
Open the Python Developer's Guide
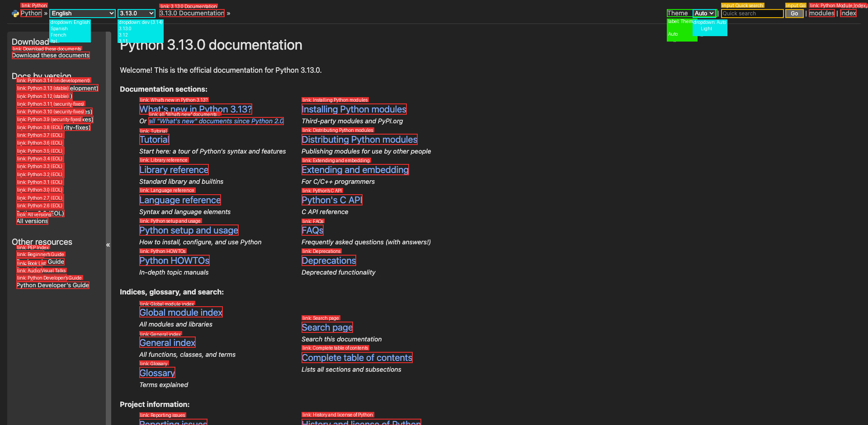point(52,285)
